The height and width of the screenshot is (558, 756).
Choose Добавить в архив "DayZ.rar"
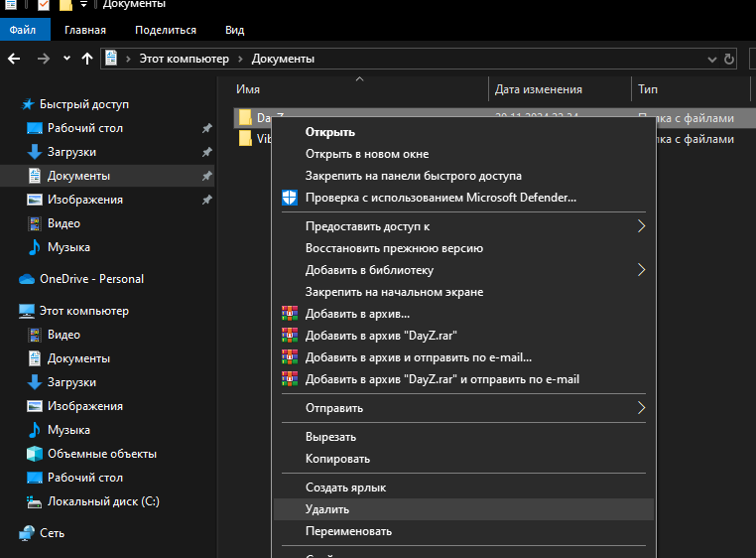[x=381, y=336]
